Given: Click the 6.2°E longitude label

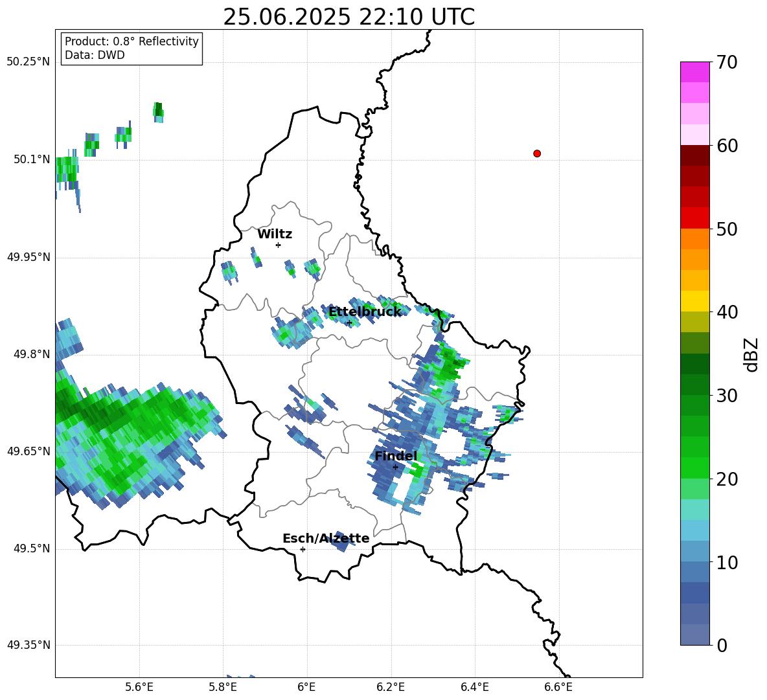Looking at the screenshot, I should [391, 687].
